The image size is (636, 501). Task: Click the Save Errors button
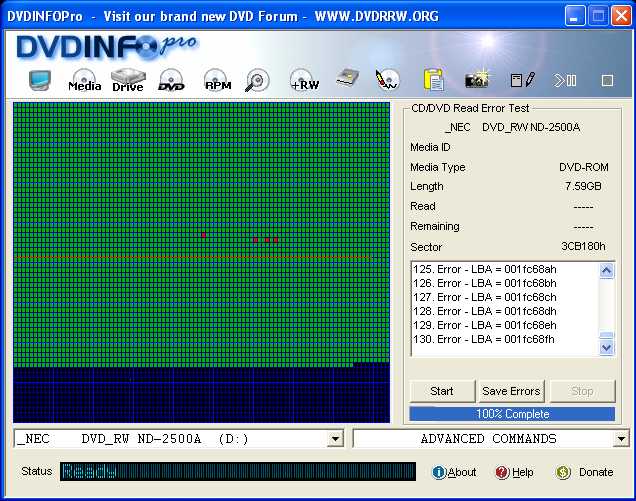pos(511,391)
